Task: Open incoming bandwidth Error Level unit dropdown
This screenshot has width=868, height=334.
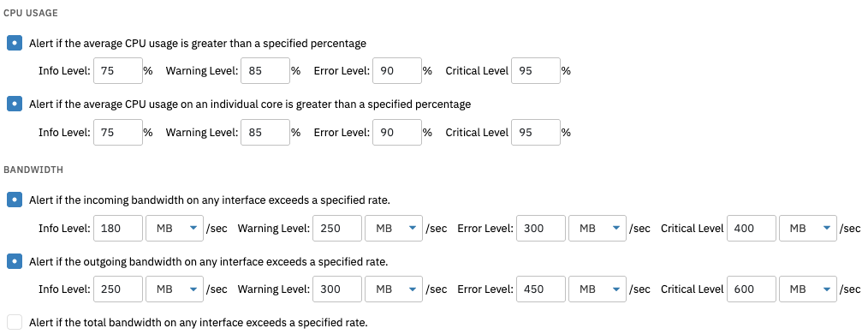Action: coord(597,228)
